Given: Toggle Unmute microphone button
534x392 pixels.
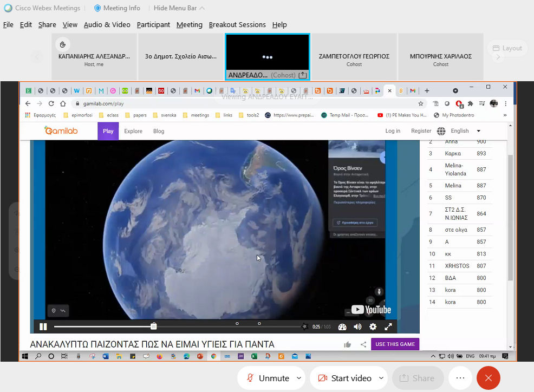Looking at the screenshot, I should (268, 378).
